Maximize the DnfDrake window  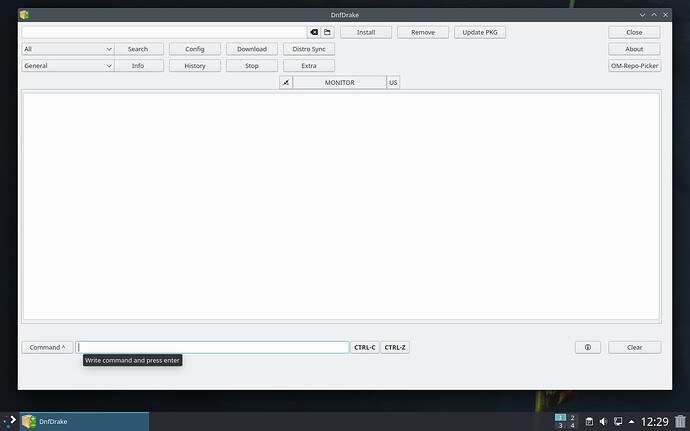pyautogui.click(x=654, y=15)
